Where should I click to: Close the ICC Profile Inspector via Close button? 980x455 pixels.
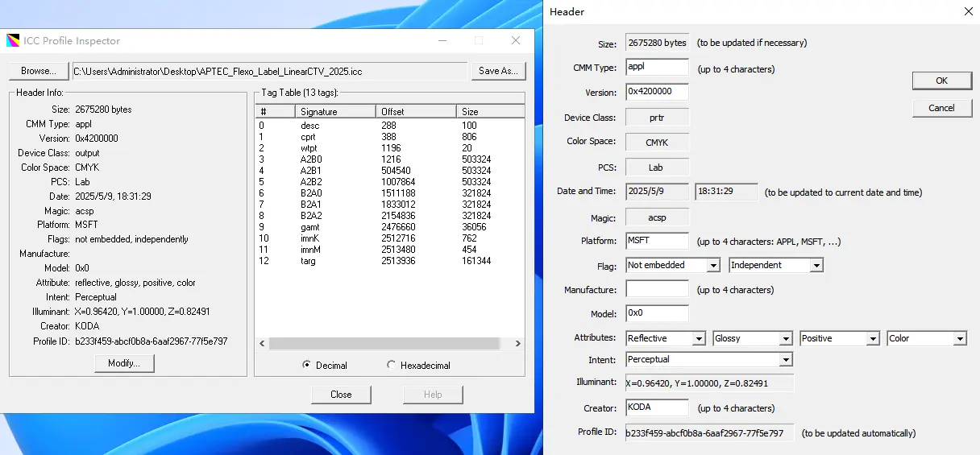(341, 395)
